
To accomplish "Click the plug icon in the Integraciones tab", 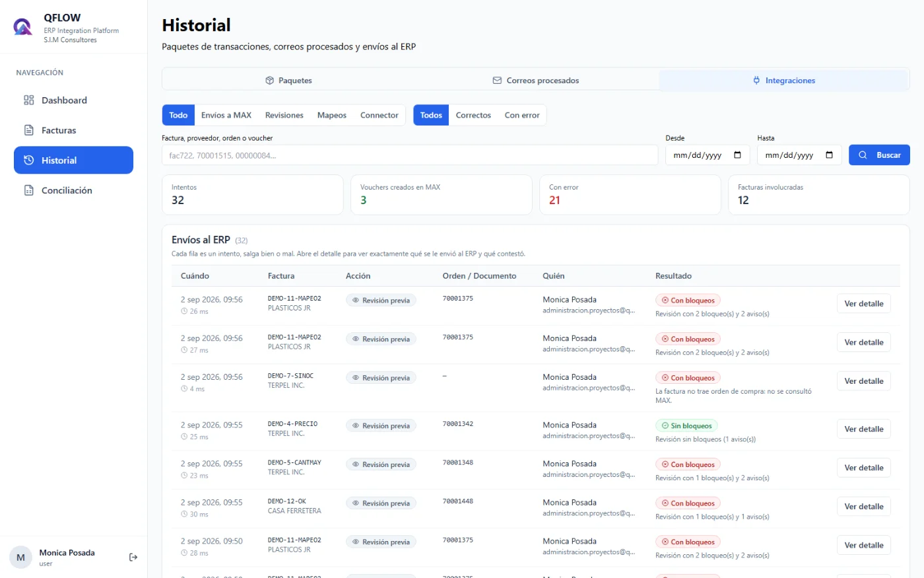I will point(756,81).
